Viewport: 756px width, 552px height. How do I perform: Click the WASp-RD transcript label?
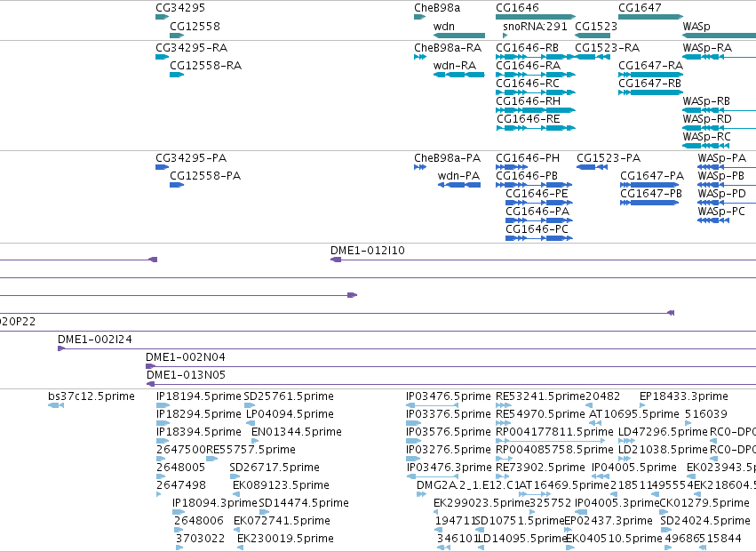click(x=707, y=119)
